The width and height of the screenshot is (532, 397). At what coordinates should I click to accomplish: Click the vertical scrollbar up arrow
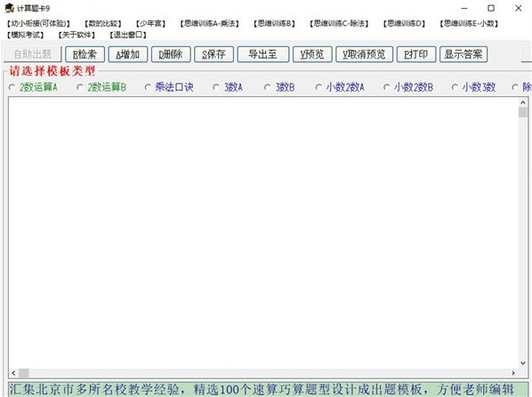(x=523, y=102)
